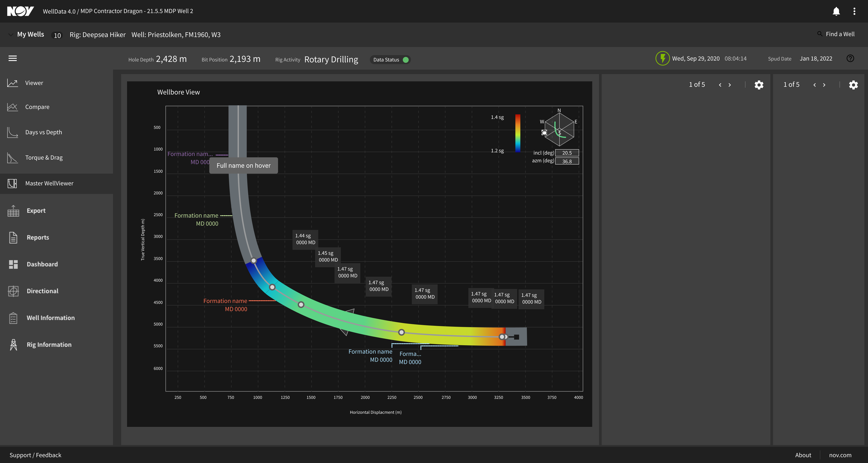The image size is (868, 463).
Task: Click the incl (deg) value field
Action: click(x=567, y=153)
